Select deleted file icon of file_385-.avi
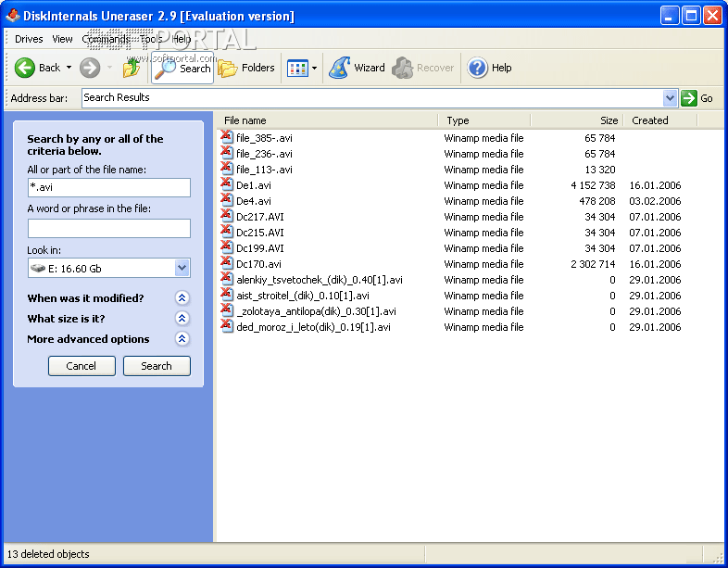The height and width of the screenshot is (568, 728). tap(227, 137)
